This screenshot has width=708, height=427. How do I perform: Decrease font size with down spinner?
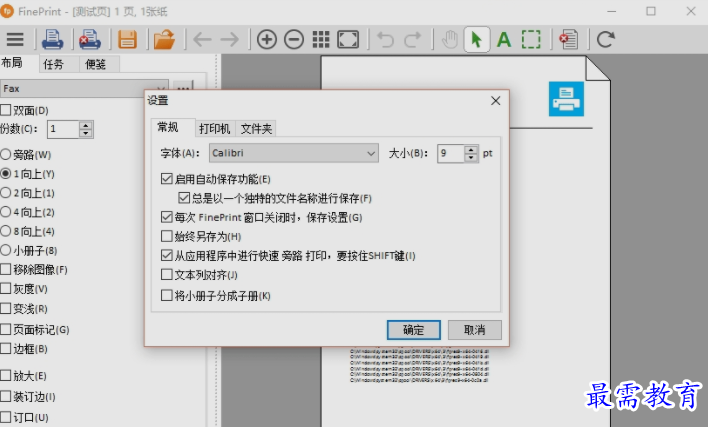(471, 158)
